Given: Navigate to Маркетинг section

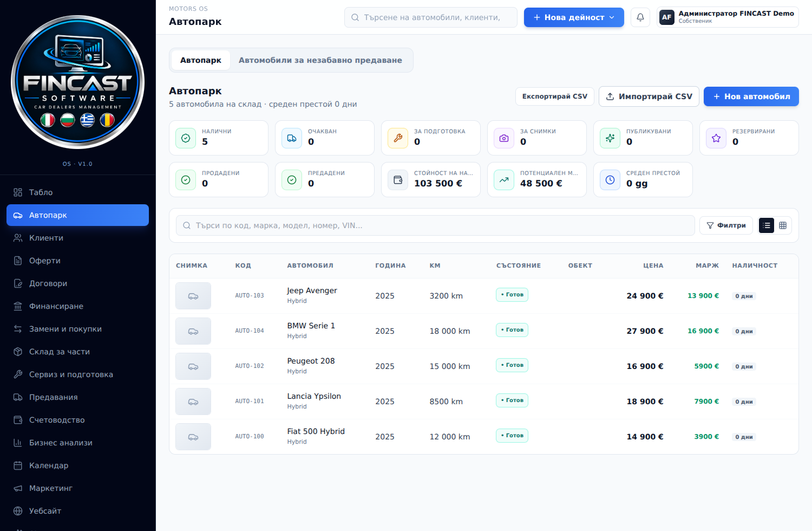Looking at the screenshot, I should coord(77,488).
